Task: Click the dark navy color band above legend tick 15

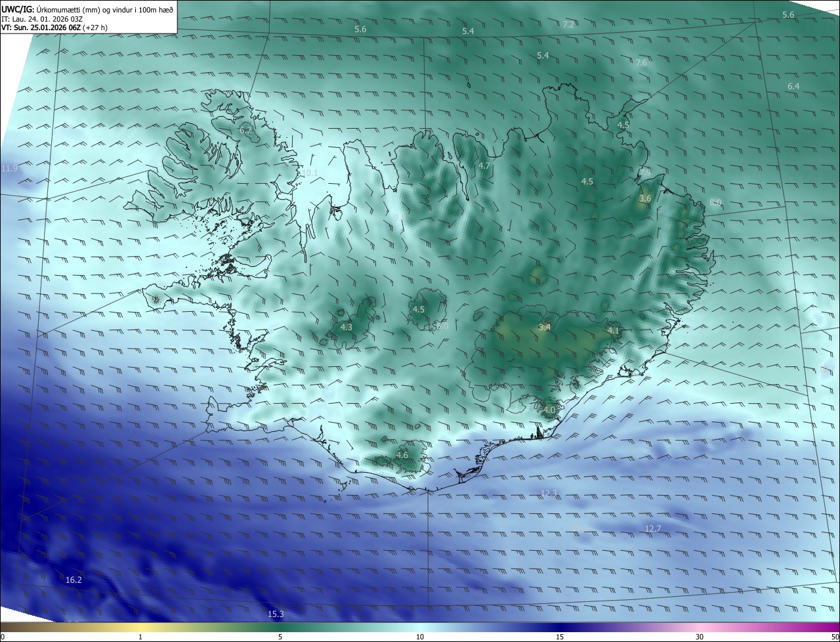Action: tap(560, 628)
